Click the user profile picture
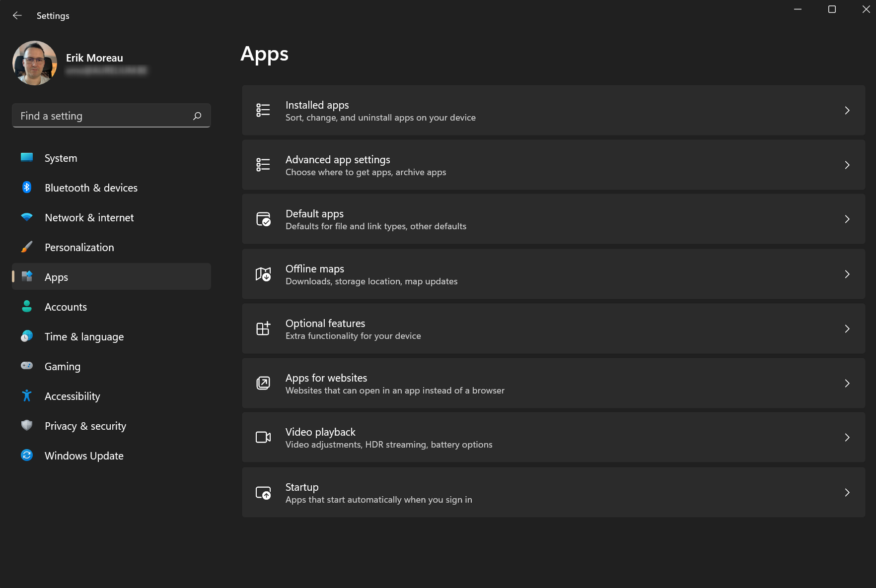Screen dimensions: 876x588 [35, 63]
